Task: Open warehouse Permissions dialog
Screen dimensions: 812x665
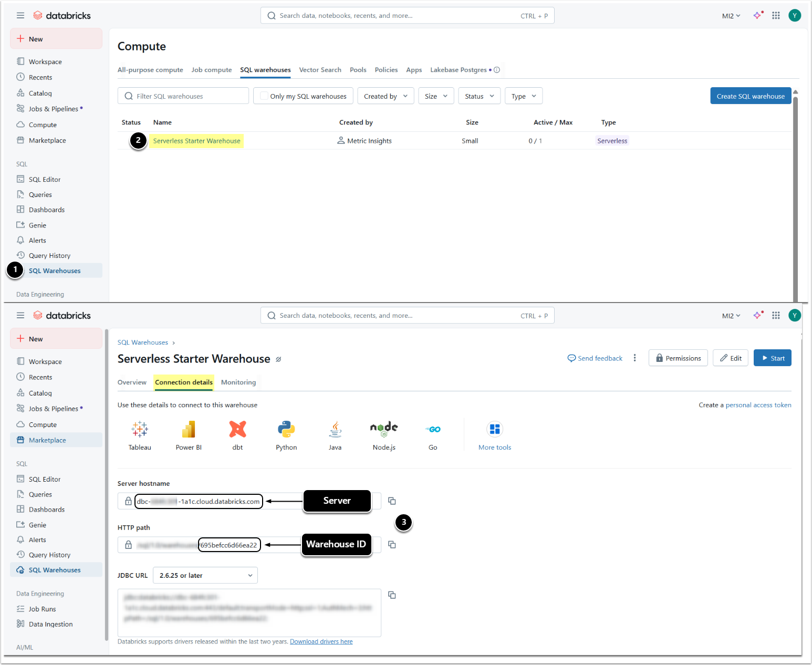Action: click(x=678, y=358)
